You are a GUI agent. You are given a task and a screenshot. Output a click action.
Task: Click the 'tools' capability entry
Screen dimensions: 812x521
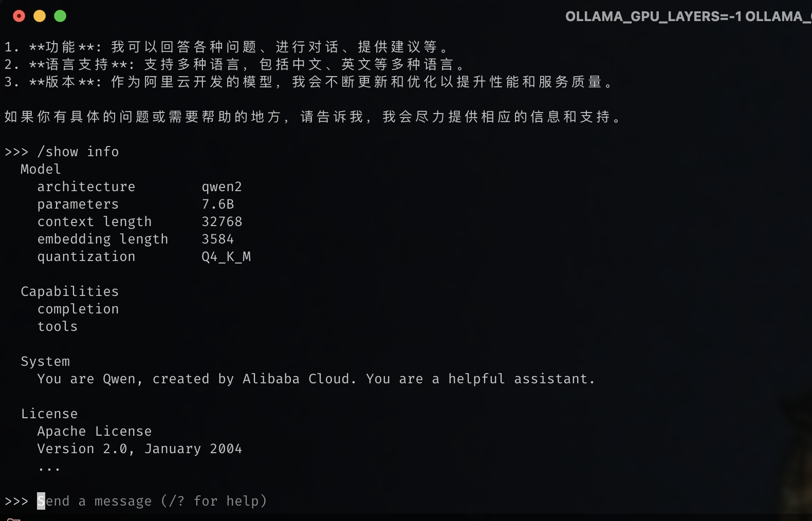58,326
